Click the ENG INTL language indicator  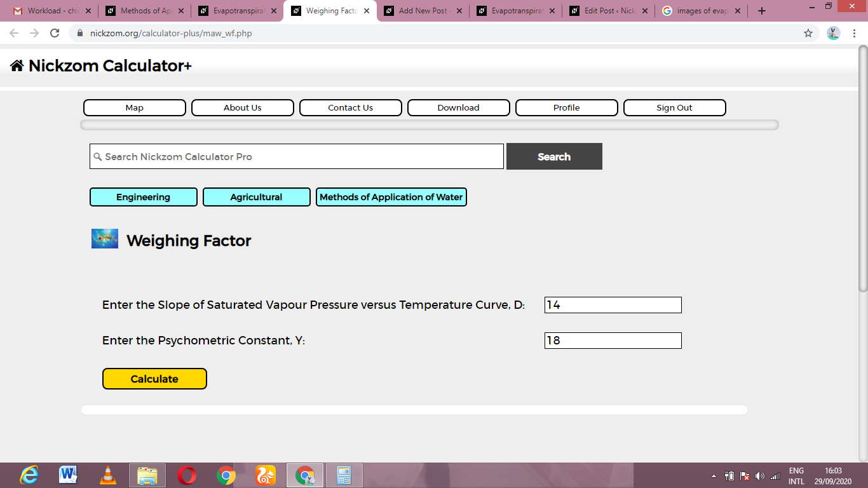pos(796,476)
